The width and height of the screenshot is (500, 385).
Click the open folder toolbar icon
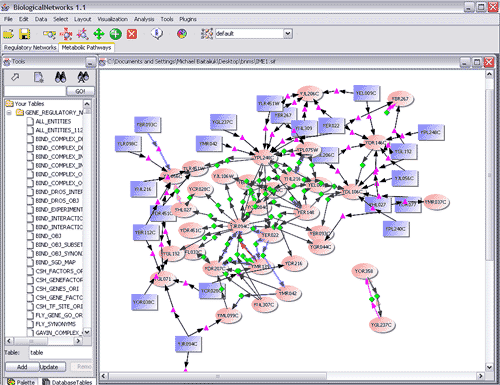[9, 34]
